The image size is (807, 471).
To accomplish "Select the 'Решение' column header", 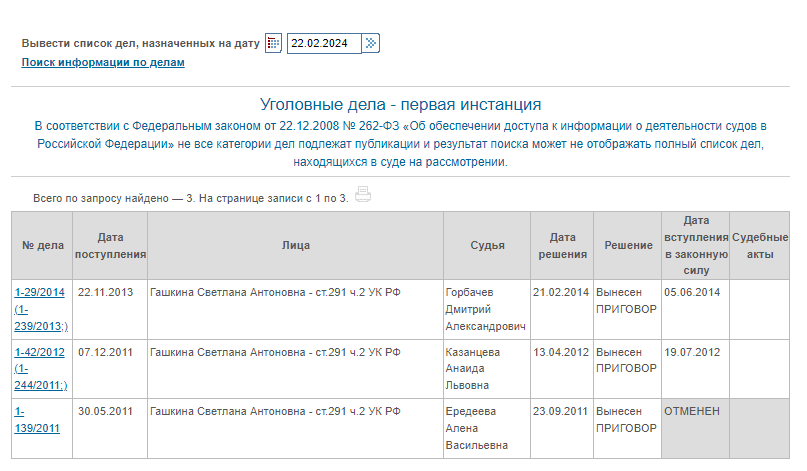I will point(628,246).
